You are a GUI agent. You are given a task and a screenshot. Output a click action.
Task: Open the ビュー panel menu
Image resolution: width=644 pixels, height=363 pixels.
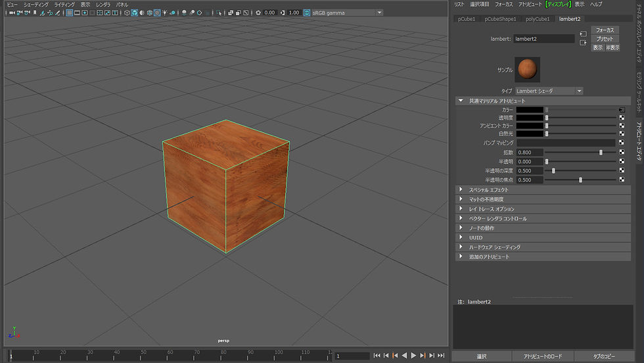(x=12, y=5)
